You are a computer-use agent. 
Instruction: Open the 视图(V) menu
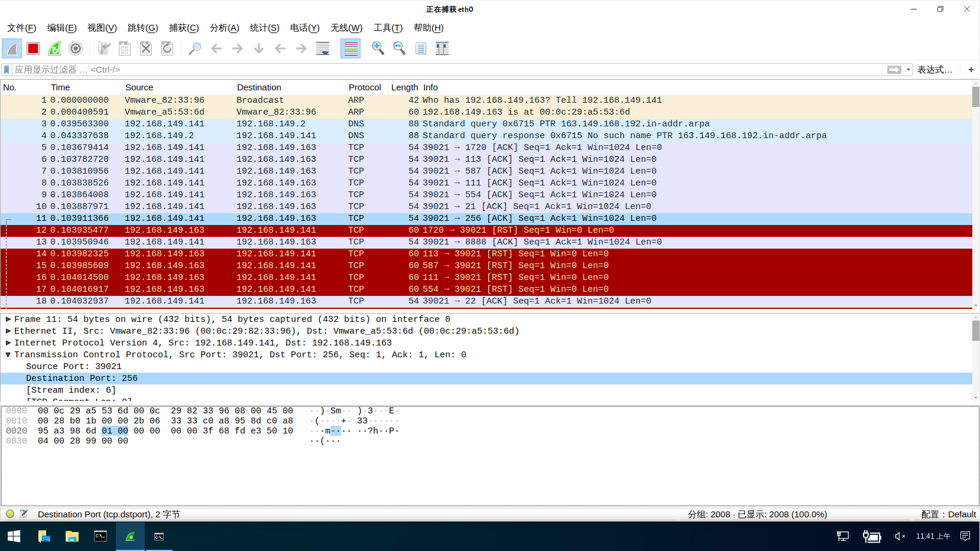coord(102,28)
